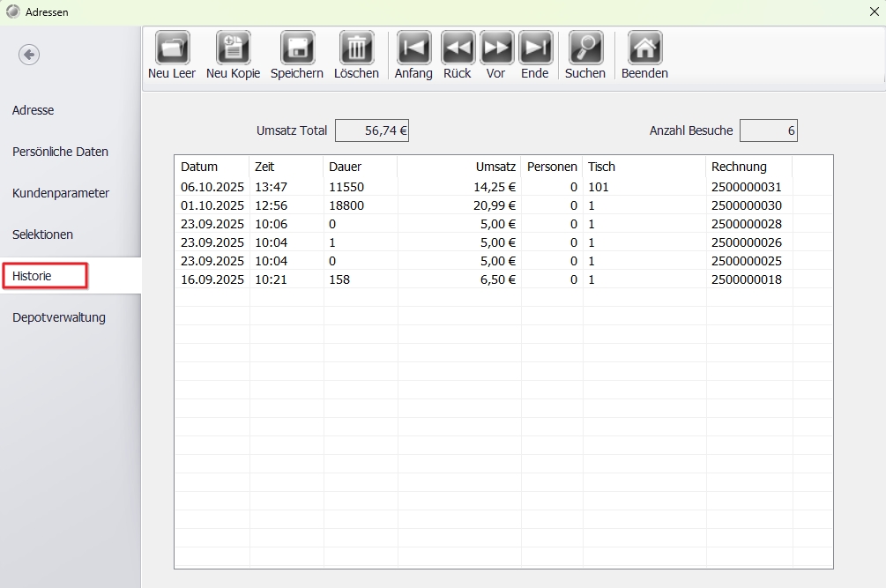Click the Anzahl Besuche field
886x588 pixels.
pos(769,130)
